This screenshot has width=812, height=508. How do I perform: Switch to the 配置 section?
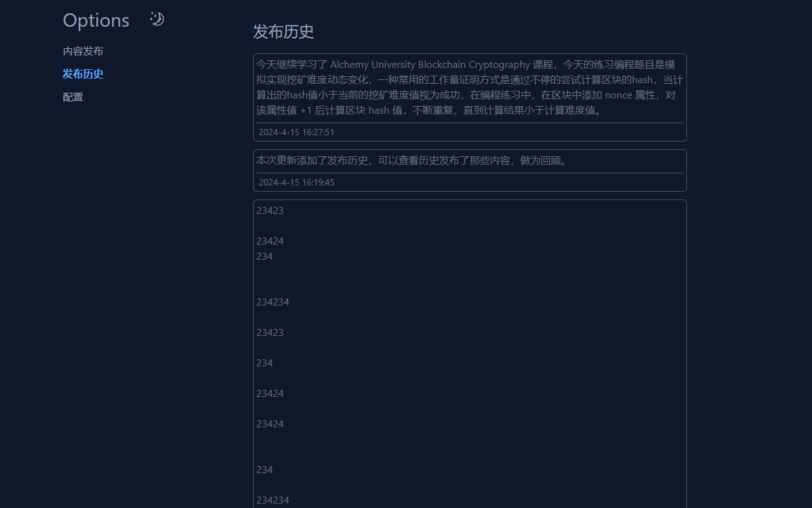tap(72, 97)
